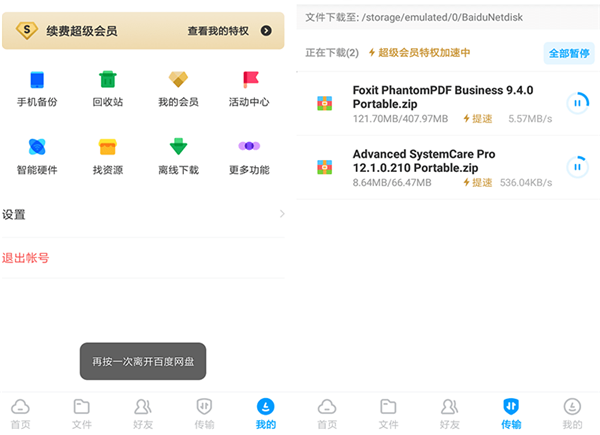Open 找资源 resource store icon

tap(108, 147)
